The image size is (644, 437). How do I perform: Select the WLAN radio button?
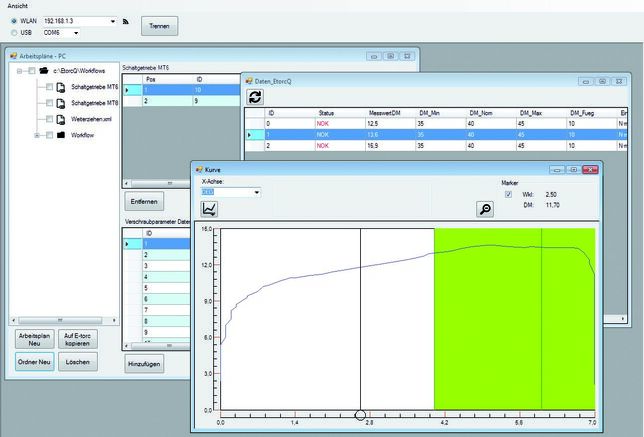coord(11,20)
